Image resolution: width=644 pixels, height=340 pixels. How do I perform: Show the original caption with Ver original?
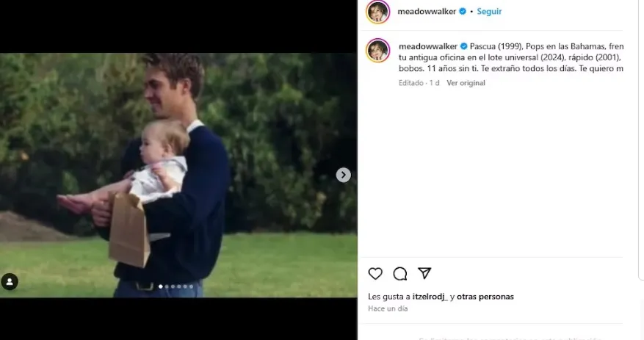(x=466, y=83)
